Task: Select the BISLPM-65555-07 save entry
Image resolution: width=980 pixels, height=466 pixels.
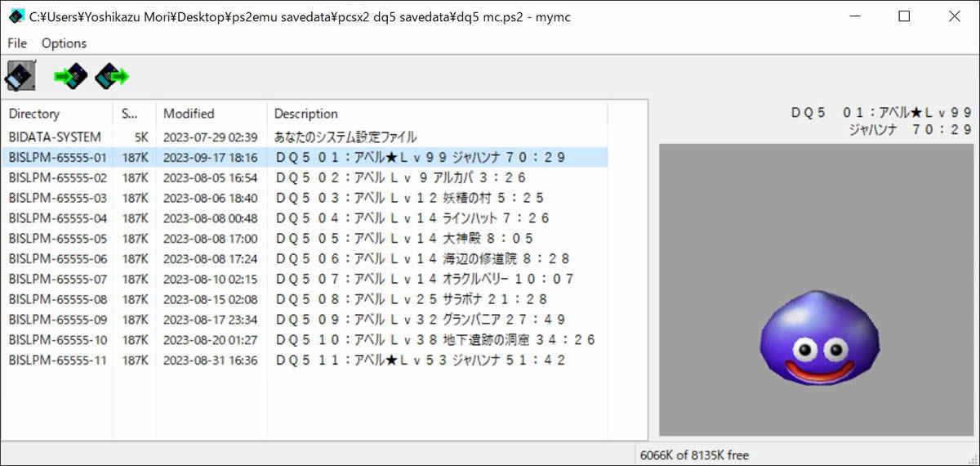Action: coord(305,279)
